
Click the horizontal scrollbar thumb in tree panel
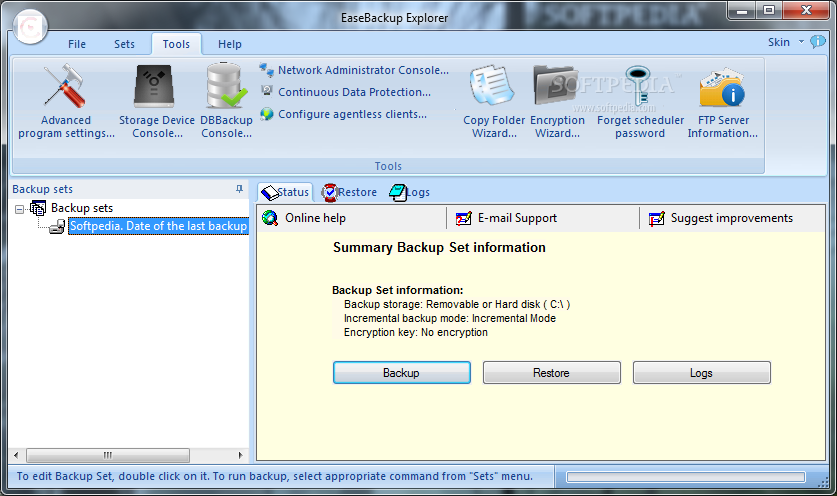(108, 455)
